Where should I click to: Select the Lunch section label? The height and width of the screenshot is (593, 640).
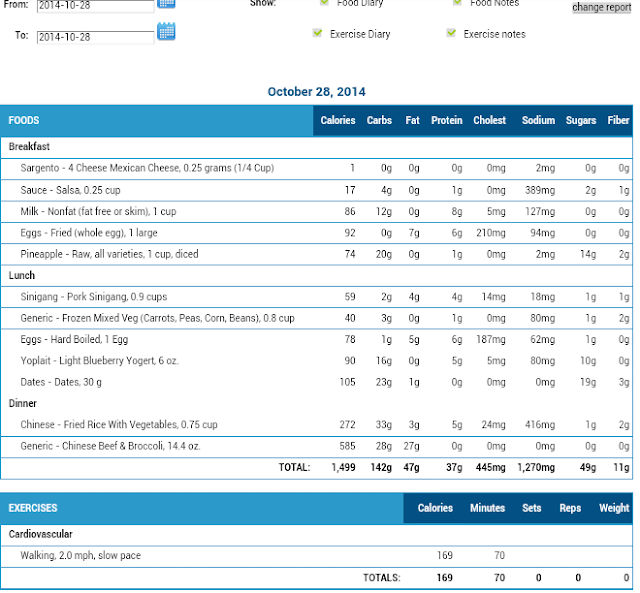coord(22,275)
